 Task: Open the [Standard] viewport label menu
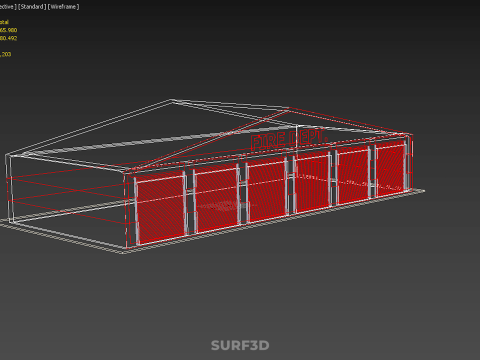pos(32,7)
